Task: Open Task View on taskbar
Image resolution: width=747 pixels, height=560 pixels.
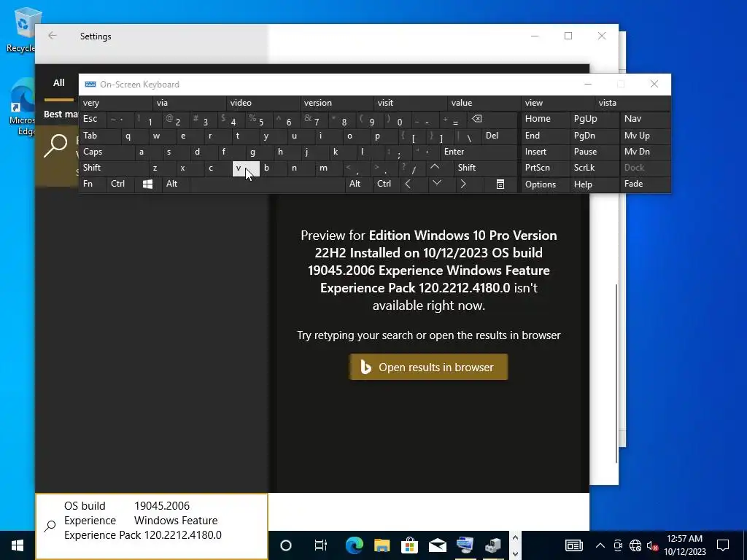Action: [x=321, y=545]
